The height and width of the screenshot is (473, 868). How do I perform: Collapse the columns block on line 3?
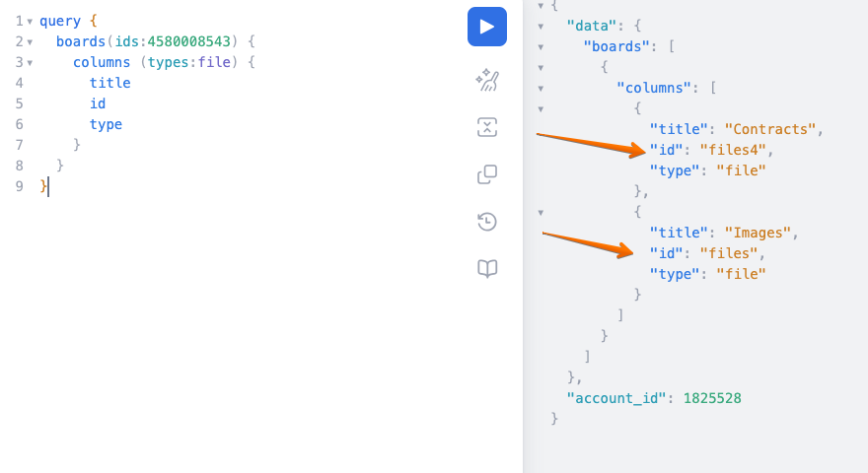pyautogui.click(x=30, y=63)
